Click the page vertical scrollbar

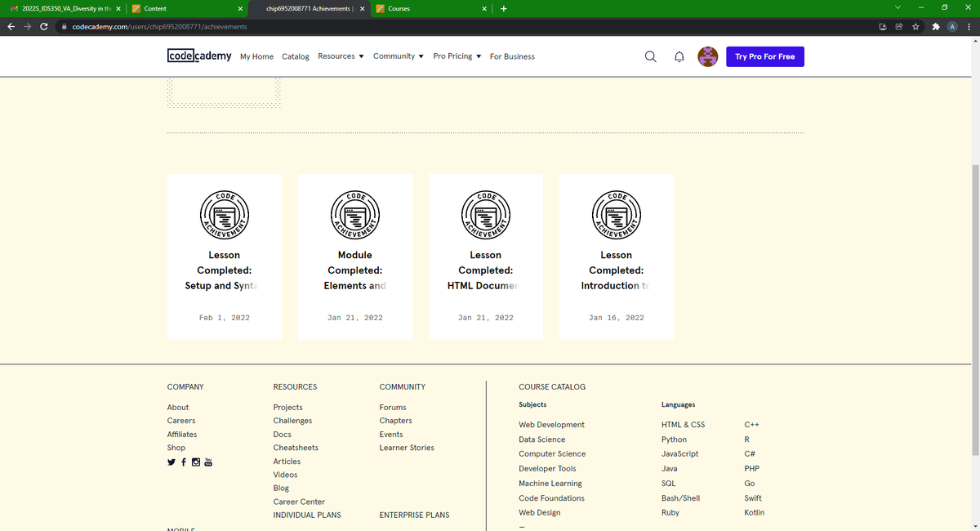(x=975, y=310)
